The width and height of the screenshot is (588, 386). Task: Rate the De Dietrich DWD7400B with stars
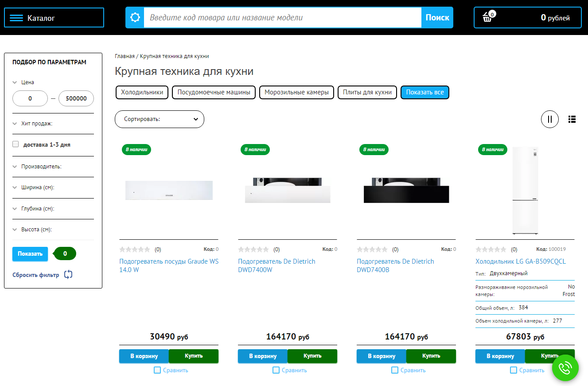tap(372, 250)
